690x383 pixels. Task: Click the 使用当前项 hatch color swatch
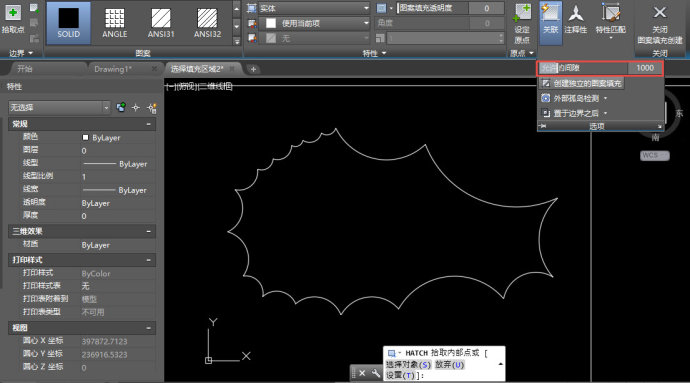coord(271,23)
